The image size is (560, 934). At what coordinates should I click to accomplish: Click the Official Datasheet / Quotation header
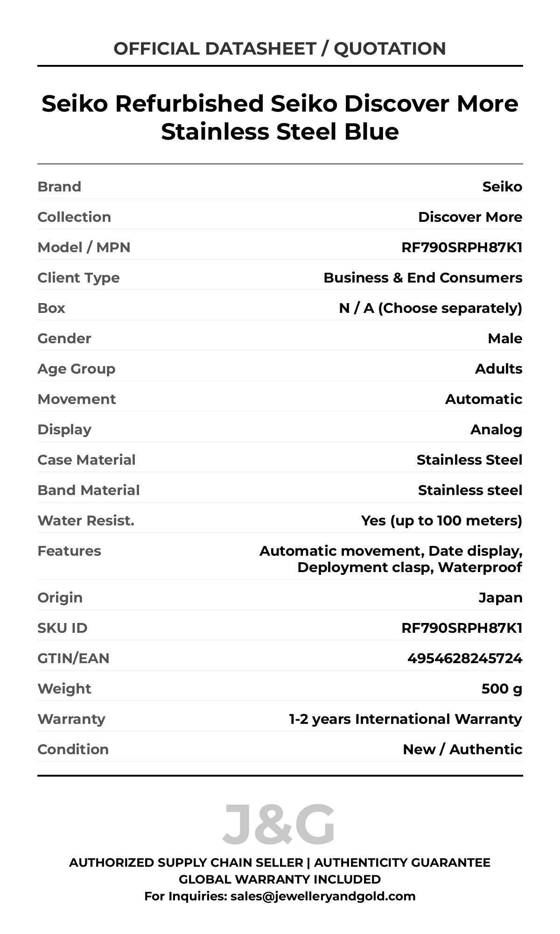(x=280, y=49)
